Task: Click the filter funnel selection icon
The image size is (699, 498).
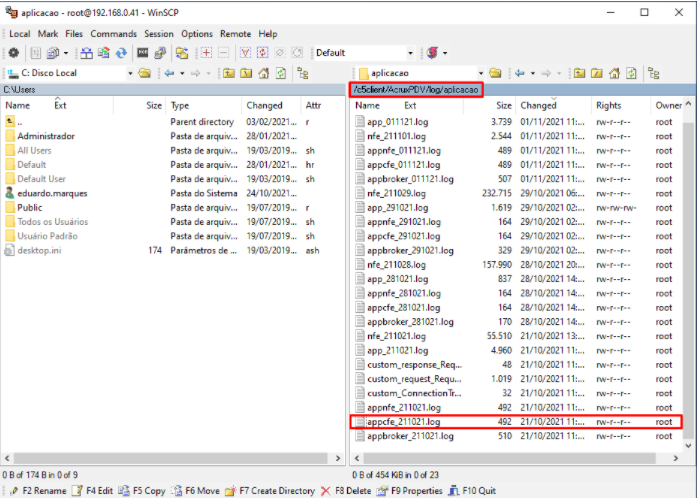Action: click(x=245, y=53)
